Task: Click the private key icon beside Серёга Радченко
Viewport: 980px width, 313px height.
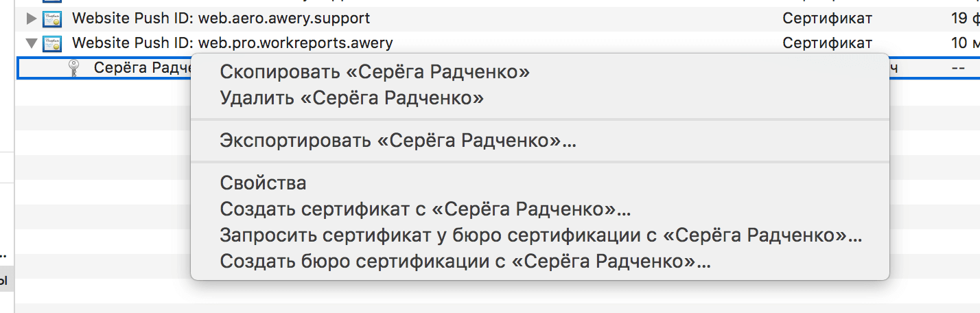Action: 75,68
